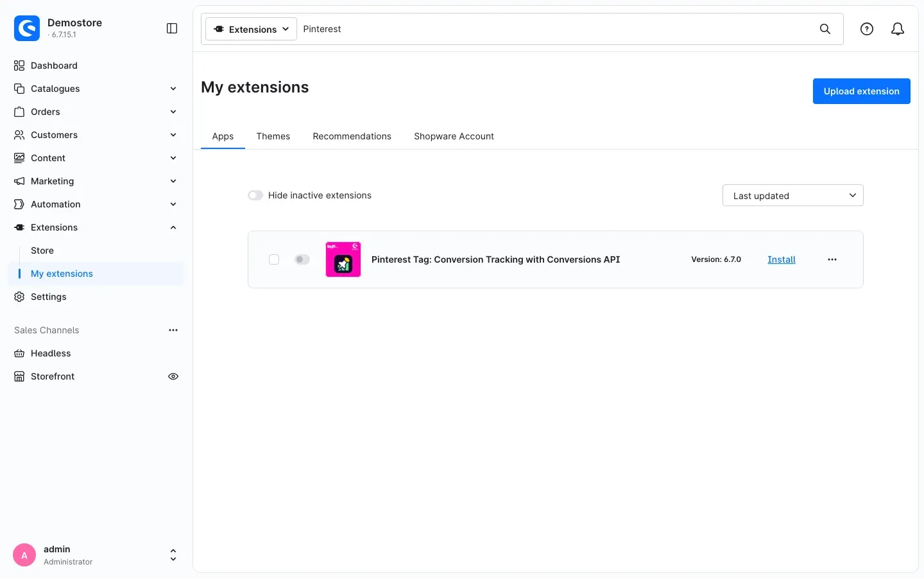This screenshot has width=924, height=578.
Task: Click the search magnifier icon
Action: tap(825, 29)
